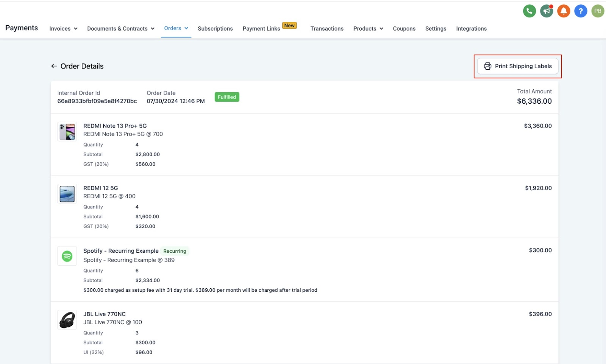Click the setup fee trial note text
Viewport: 606px width, 364px height.
coord(200,290)
